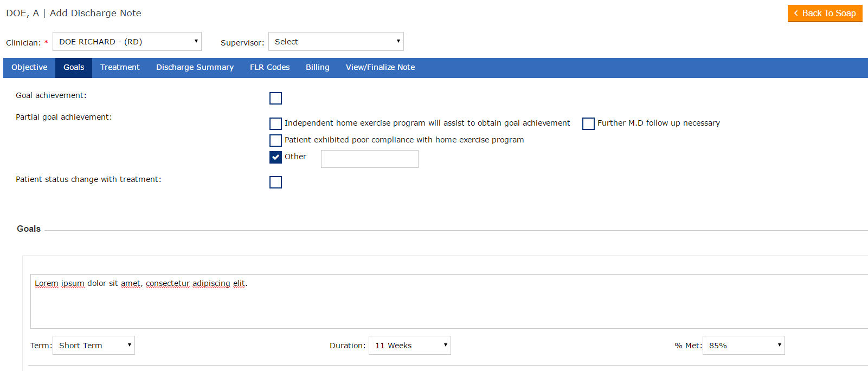
Task: Switch to the FLR Codes tab
Action: (269, 68)
